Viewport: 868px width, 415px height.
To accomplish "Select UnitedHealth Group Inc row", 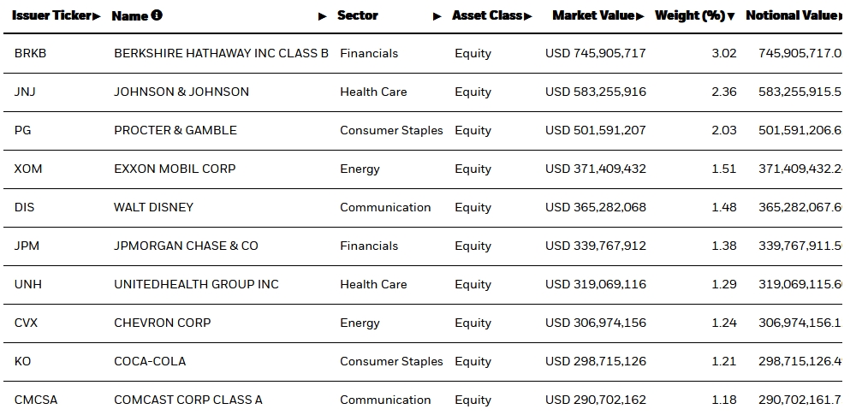I will [196, 284].
